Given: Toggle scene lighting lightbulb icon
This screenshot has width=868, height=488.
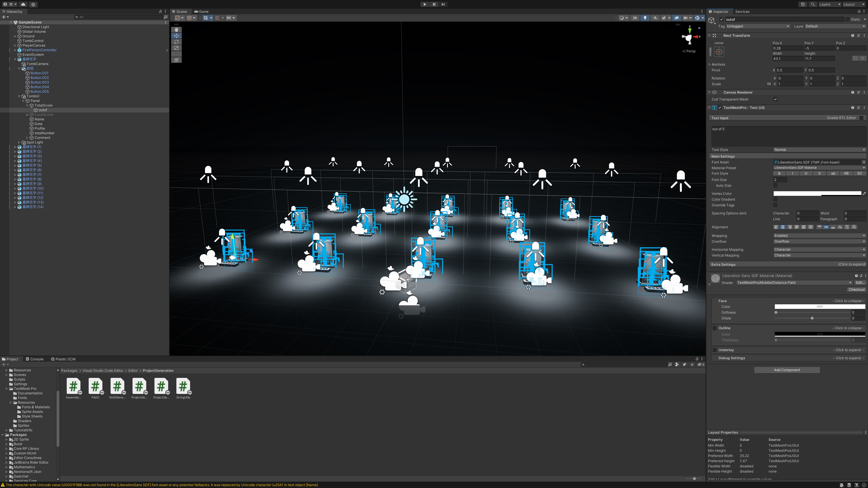Looking at the screenshot, I should click(645, 18).
